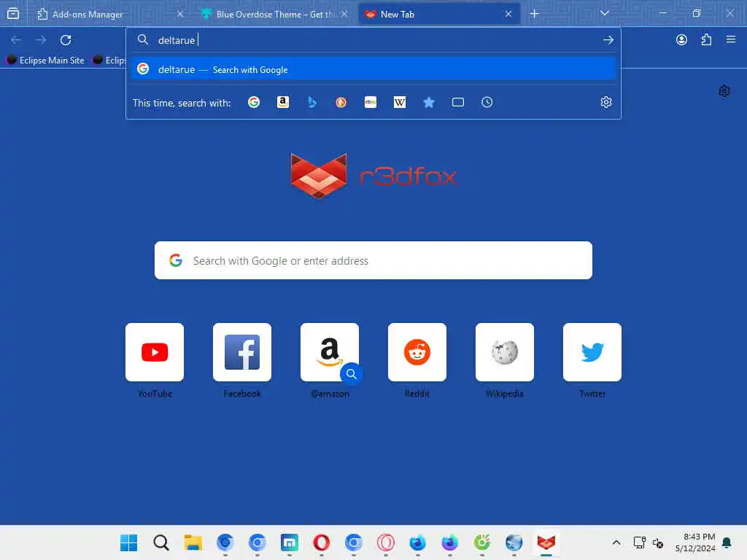Show hidden system tray icons
The height and width of the screenshot is (560, 747).
coord(616,542)
